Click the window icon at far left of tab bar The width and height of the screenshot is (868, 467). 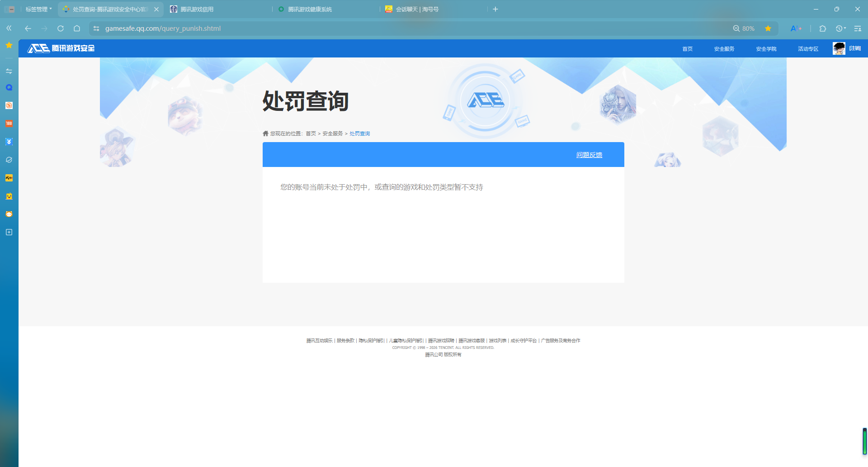[x=9, y=9]
